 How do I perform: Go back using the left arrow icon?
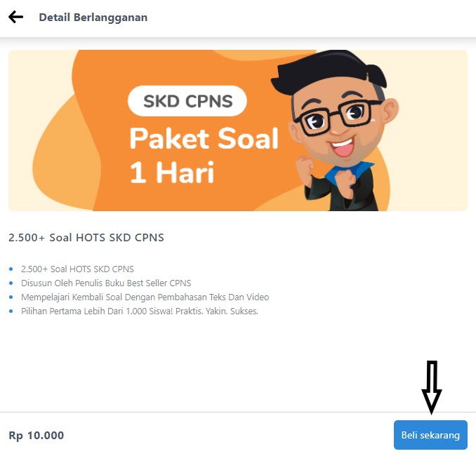click(x=15, y=17)
